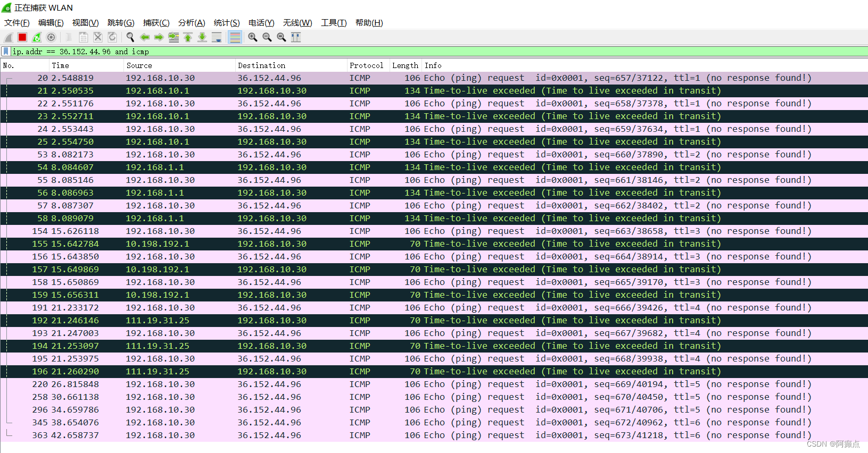Click the start capture shark fin icon
This screenshot has width=868, height=453.
8,37
